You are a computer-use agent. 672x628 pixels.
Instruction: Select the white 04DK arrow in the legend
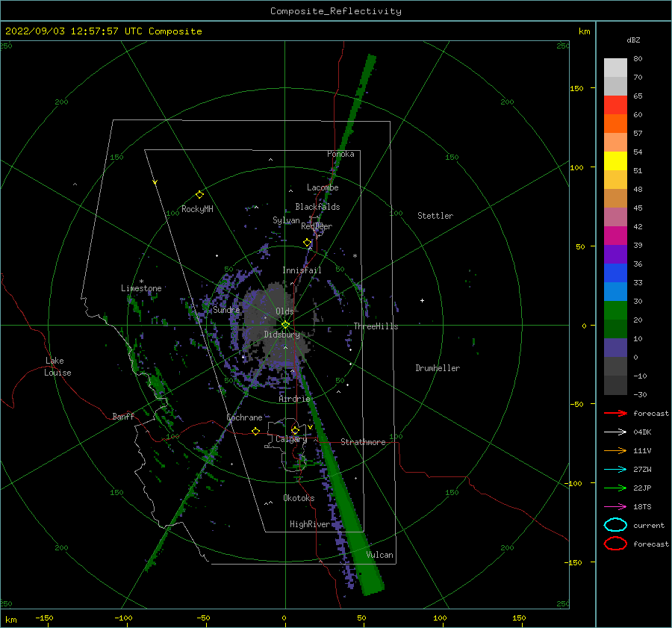615,432
